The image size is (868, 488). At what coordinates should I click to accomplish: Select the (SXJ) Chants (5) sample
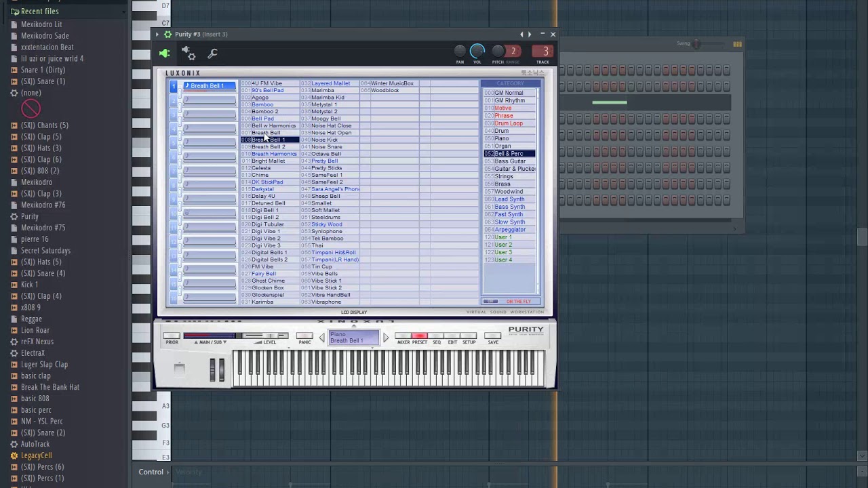(45, 125)
